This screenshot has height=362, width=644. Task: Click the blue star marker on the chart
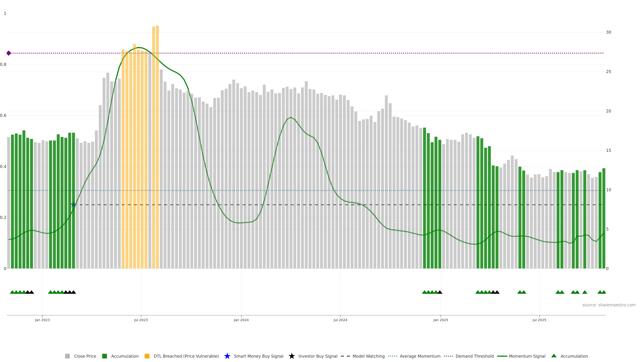73,205
